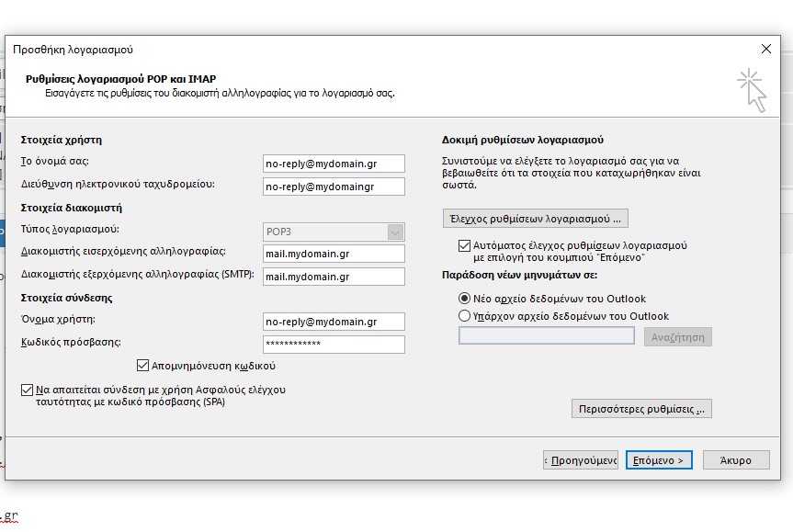793x532 pixels.
Task: Select Νέο αρχείο δεδομένων του Outlook
Action: click(464, 299)
